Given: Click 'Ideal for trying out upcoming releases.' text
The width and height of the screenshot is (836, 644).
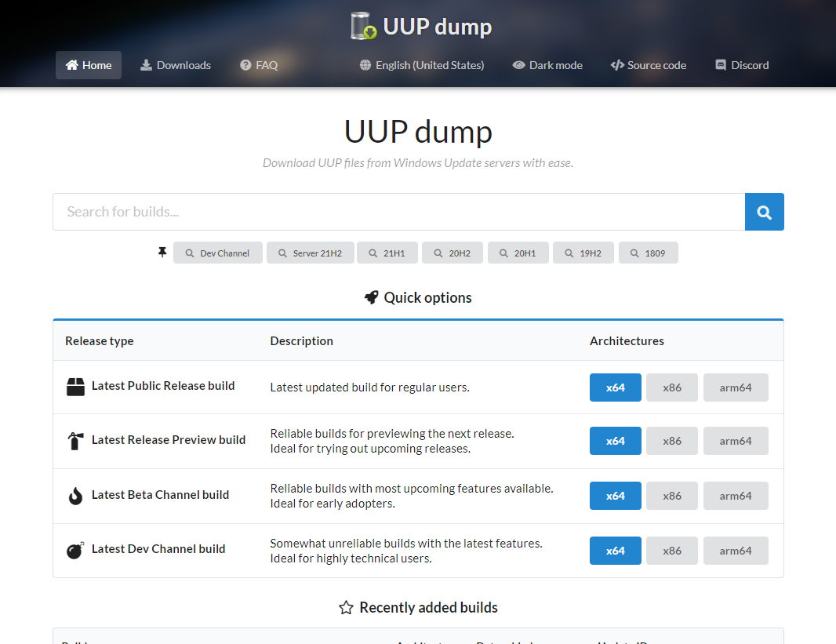Looking at the screenshot, I should pyautogui.click(x=370, y=449).
